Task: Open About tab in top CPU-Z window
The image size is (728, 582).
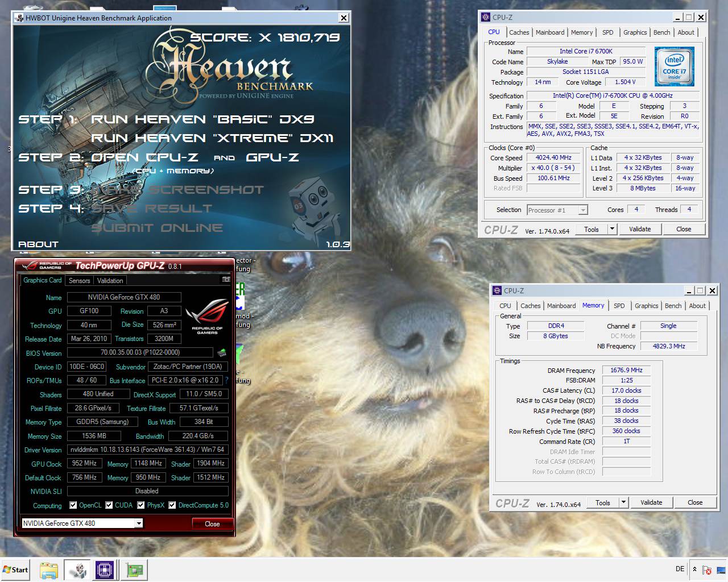Action: coord(686,32)
